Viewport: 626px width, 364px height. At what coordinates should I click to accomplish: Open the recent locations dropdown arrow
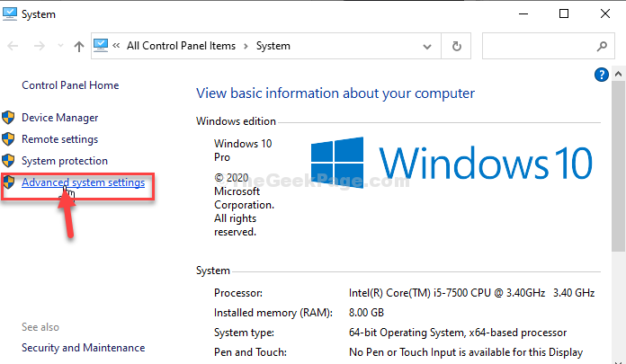[x=60, y=46]
